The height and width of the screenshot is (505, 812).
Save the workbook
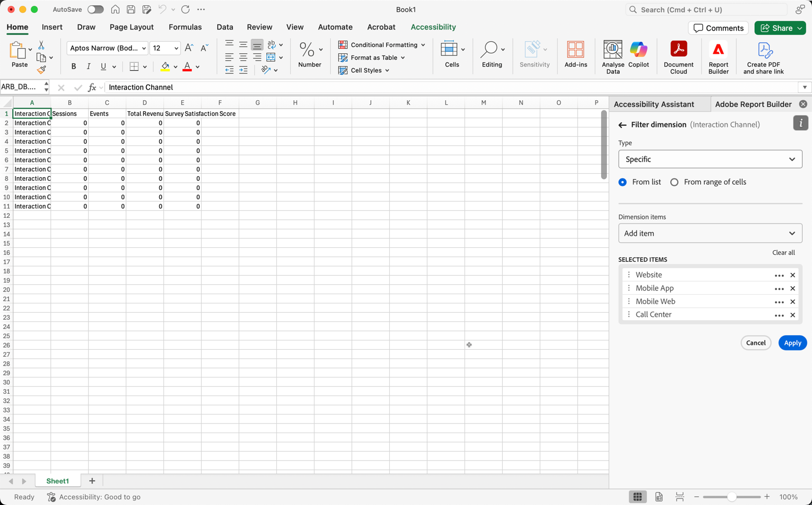[x=131, y=9]
